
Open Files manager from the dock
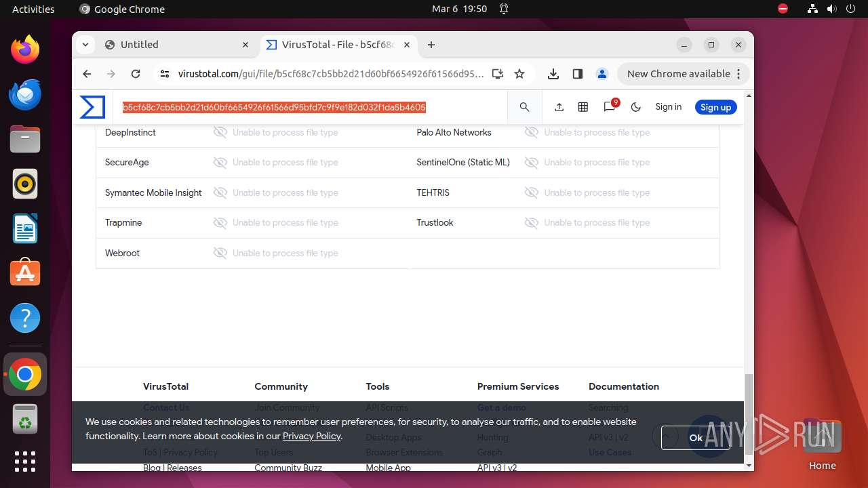click(25, 139)
